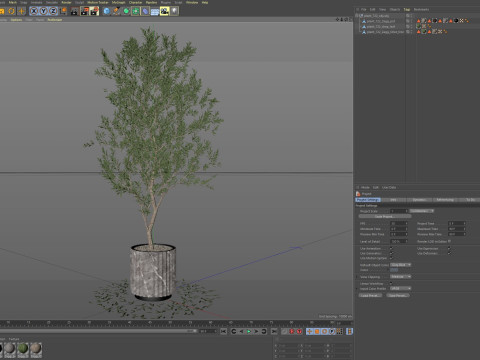Toggle the Z axis lock
This screenshot has width=480, height=360.
tap(53, 11)
